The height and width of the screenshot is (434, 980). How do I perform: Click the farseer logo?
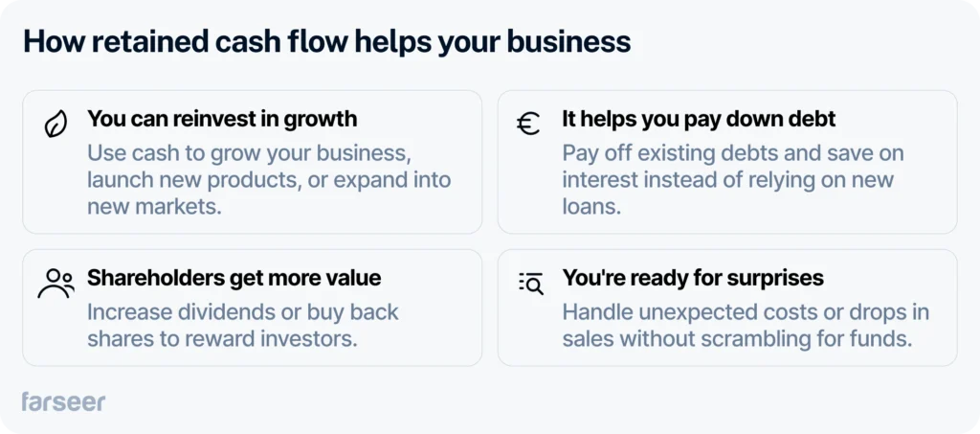tap(63, 401)
